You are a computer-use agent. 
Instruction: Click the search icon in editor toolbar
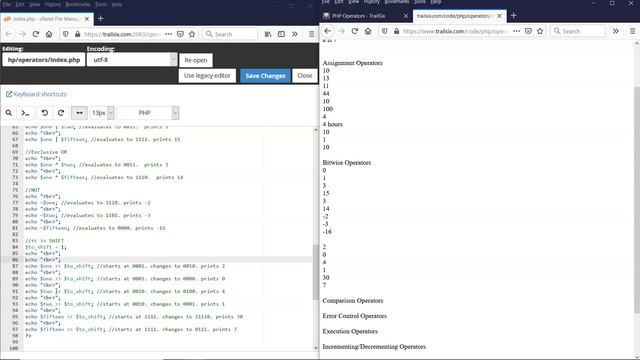click(9, 113)
